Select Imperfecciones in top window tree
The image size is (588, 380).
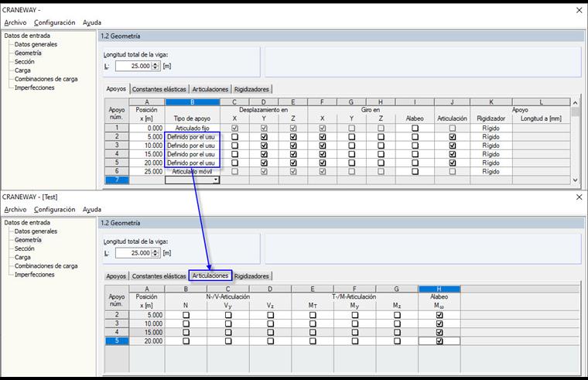point(35,87)
